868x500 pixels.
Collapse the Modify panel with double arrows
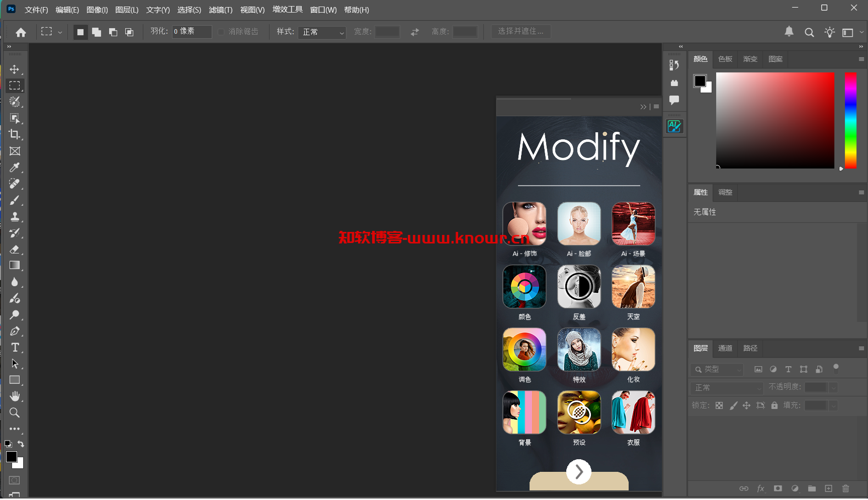click(643, 107)
